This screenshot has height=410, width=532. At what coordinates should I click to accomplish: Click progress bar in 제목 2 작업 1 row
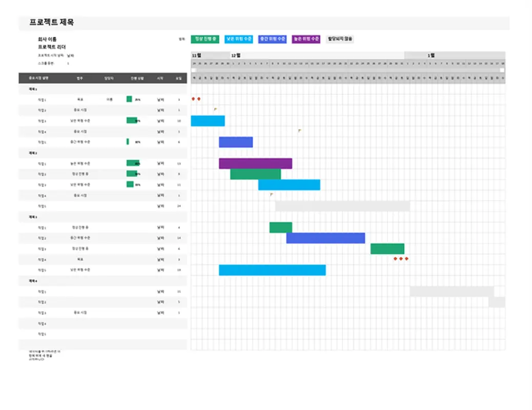tap(133, 163)
